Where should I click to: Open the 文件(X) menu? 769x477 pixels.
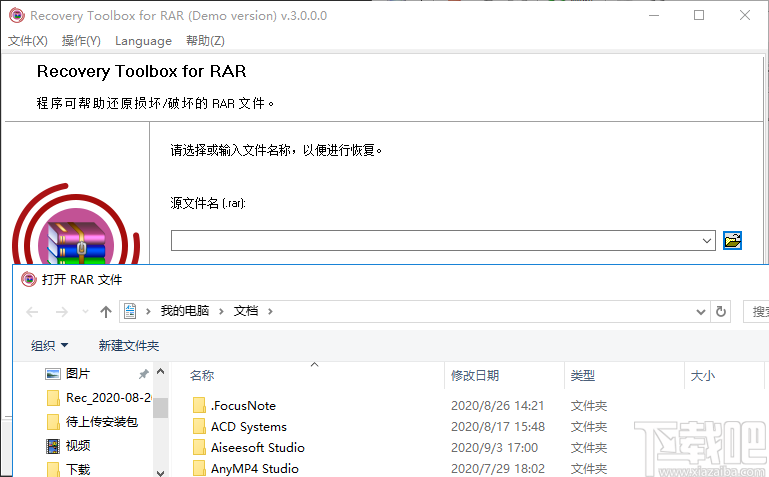(x=27, y=41)
